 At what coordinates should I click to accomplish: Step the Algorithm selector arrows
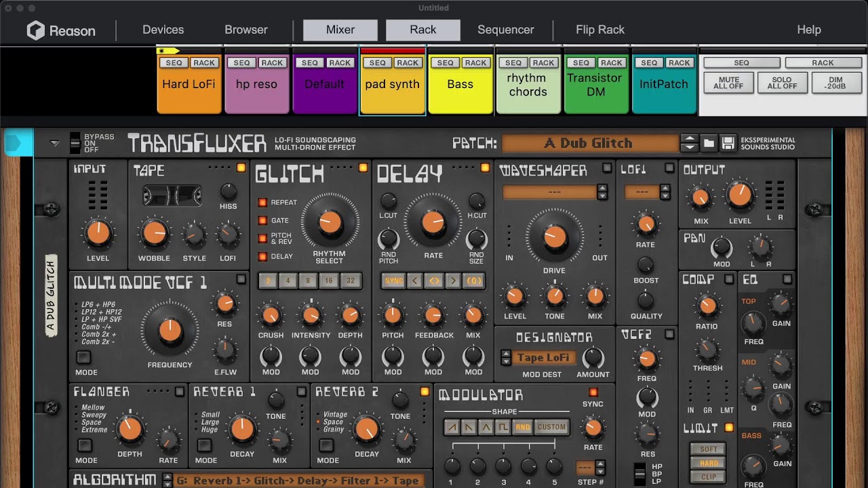[x=167, y=480]
